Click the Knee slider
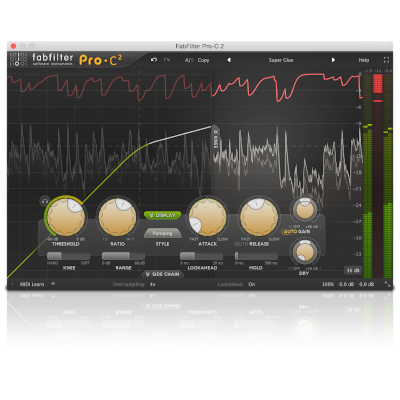Screen dimensions: 400x400 pos(68,256)
